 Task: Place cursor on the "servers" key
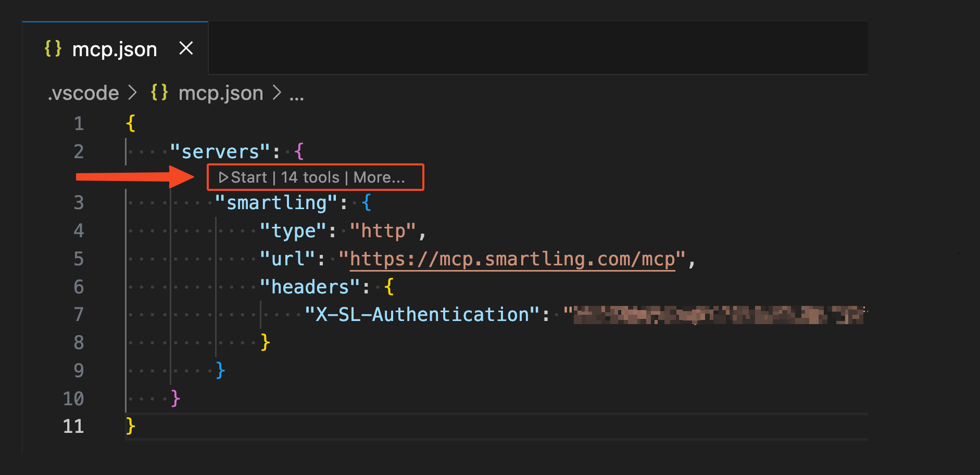point(220,151)
